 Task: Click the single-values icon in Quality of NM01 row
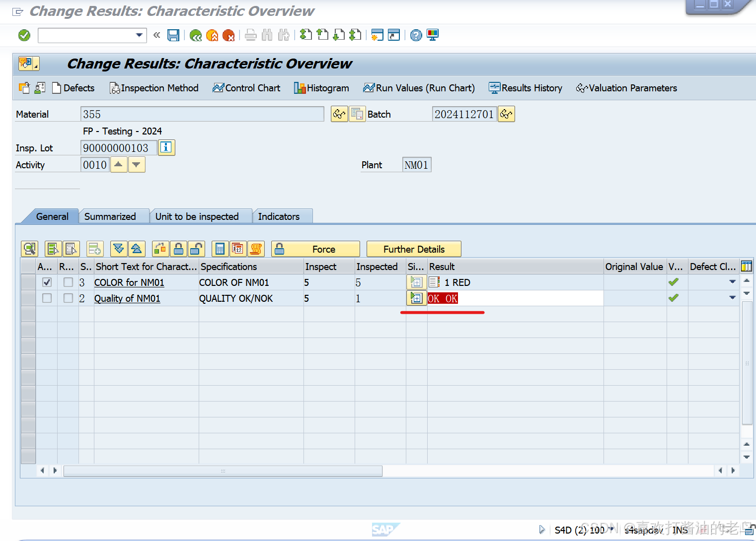[416, 298]
